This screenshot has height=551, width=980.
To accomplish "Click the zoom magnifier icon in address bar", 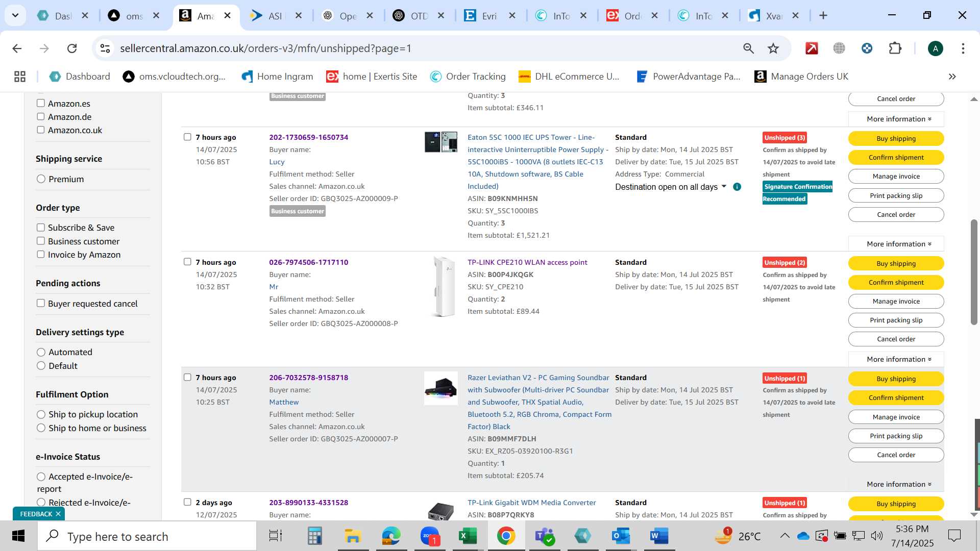I will (x=748, y=48).
